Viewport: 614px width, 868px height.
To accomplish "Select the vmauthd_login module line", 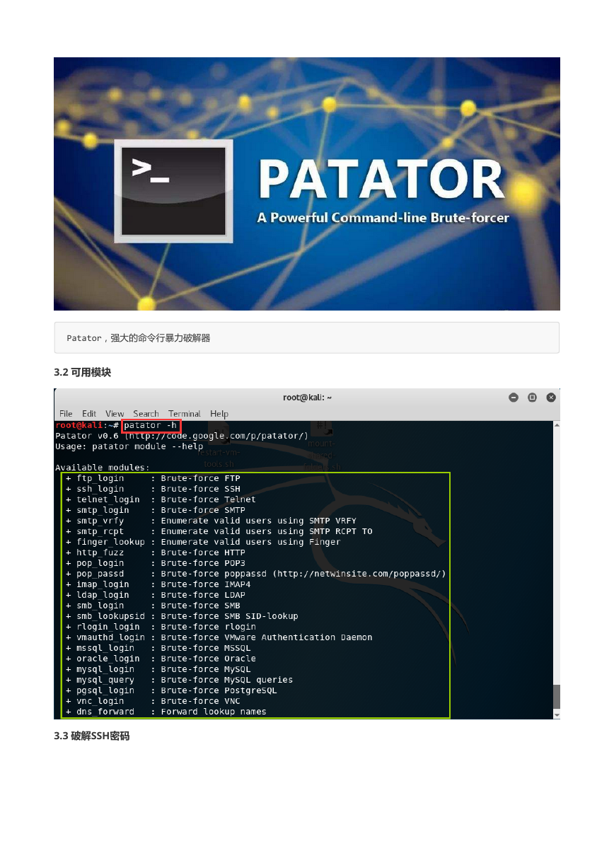I will (219, 637).
